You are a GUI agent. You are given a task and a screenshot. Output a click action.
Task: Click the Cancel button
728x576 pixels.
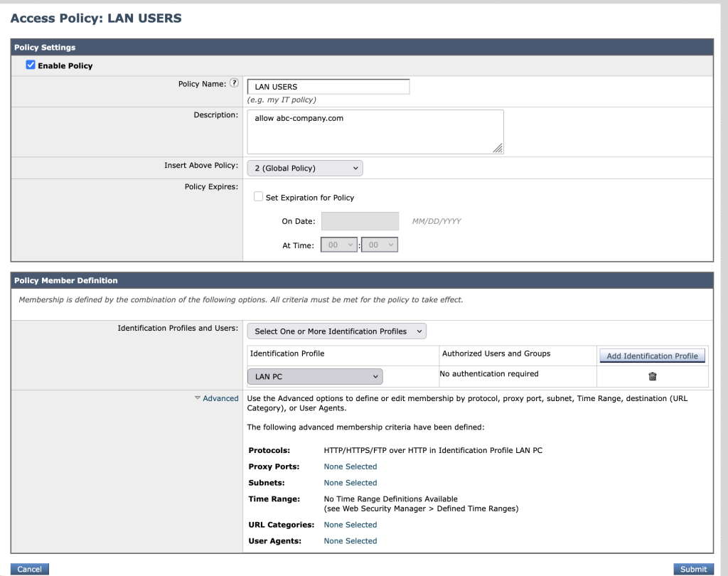(x=29, y=569)
